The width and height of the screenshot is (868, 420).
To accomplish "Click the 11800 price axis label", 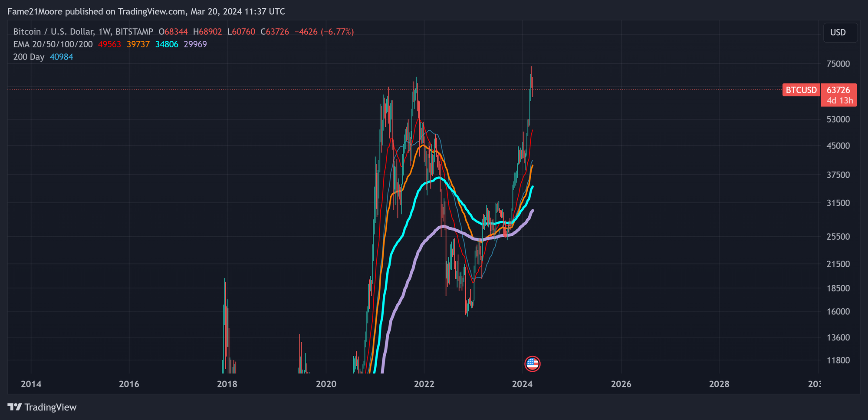I will click(838, 360).
